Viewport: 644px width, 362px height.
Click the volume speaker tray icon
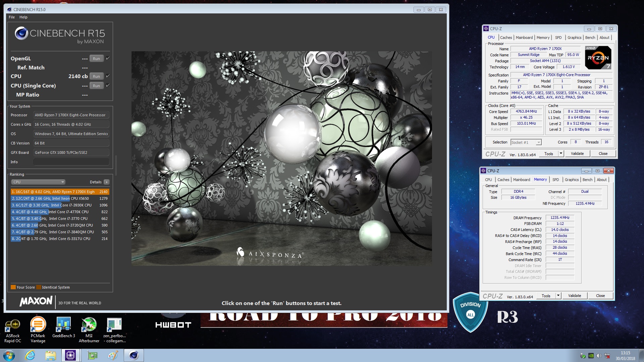click(x=599, y=356)
